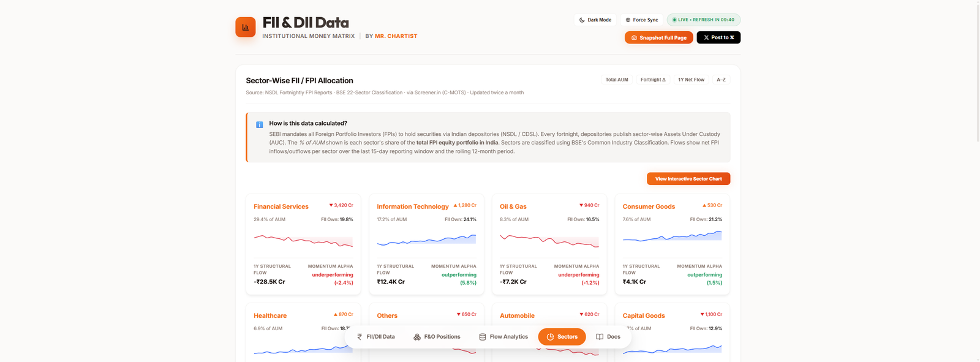Visit the MR. CHARTIST link

pos(396,36)
